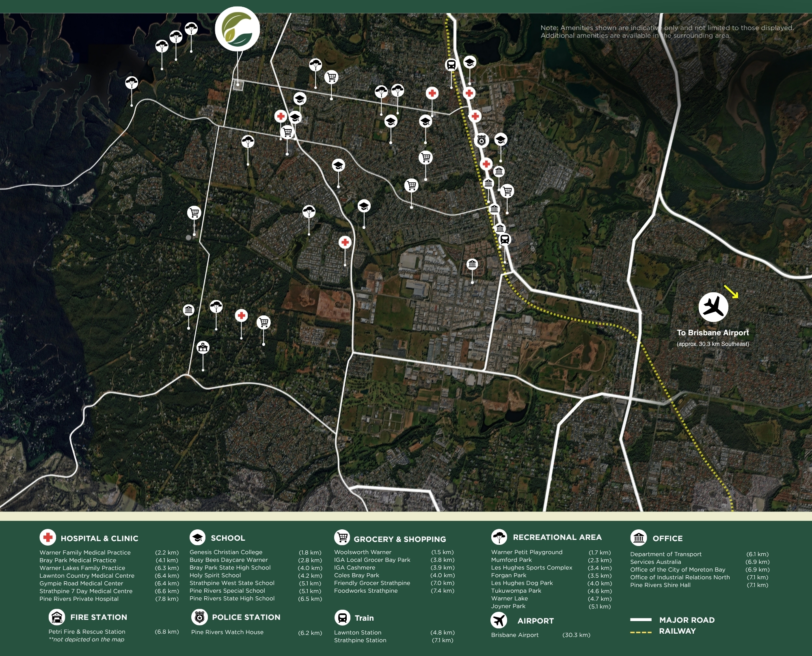The height and width of the screenshot is (656, 812).
Task: Click 'Genesis Christian College' entry
Action: [x=226, y=552]
